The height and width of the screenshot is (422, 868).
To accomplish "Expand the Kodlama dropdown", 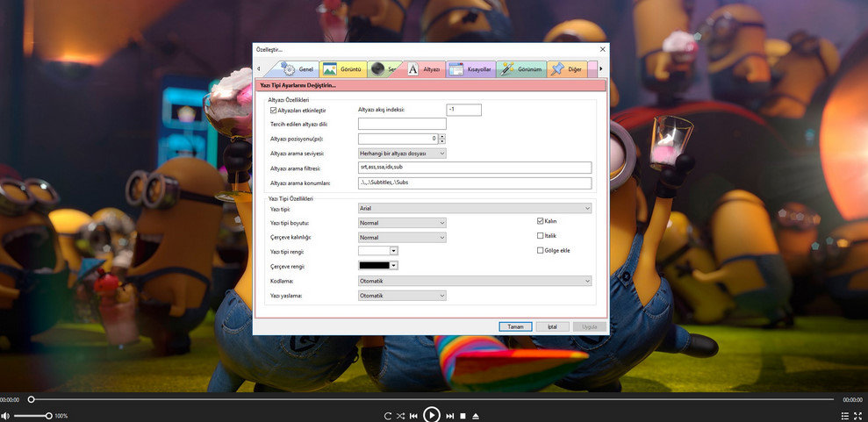I will 475,281.
